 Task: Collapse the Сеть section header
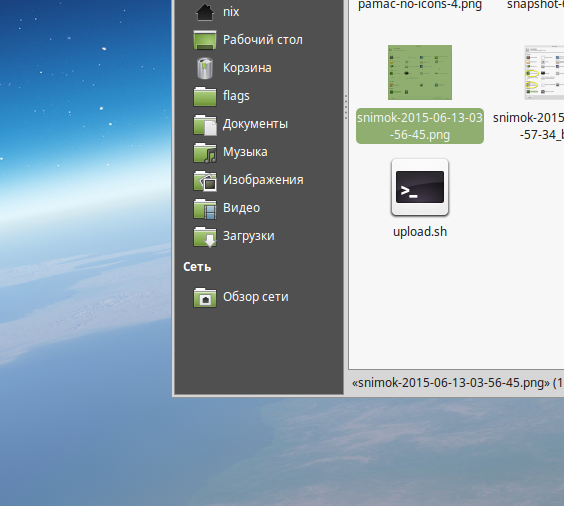point(197,267)
